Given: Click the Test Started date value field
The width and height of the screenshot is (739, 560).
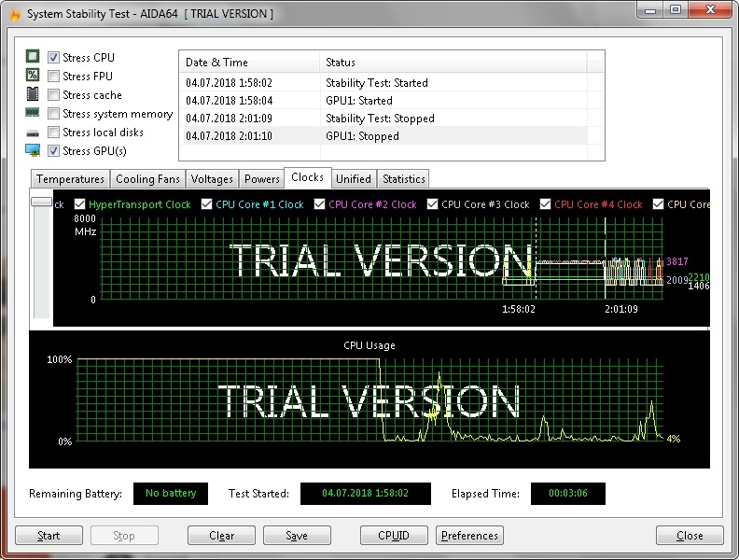Looking at the screenshot, I should pos(365,493).
